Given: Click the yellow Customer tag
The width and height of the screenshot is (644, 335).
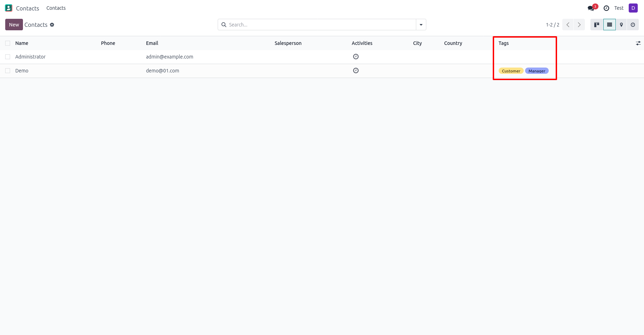Looking at the screenshot, I should [x=511, y=71].
